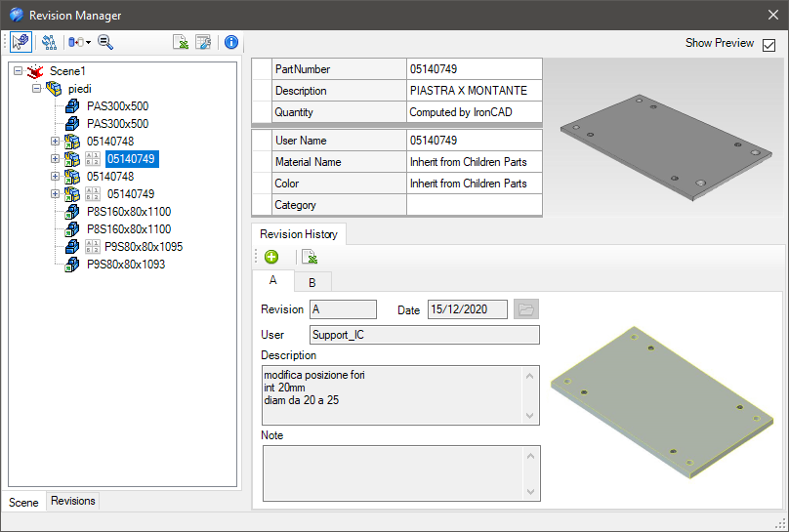
Task: Collapse the piedi assembly node
Action: pos(37,89)
